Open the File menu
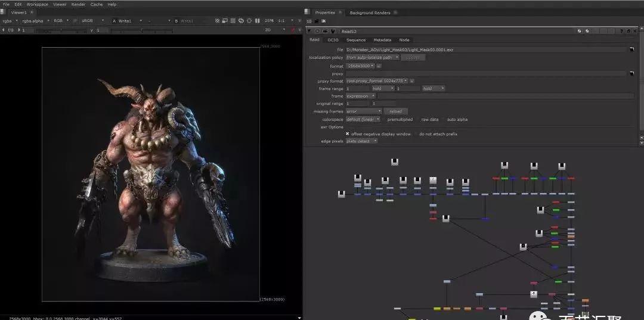 tap(6, 4)
